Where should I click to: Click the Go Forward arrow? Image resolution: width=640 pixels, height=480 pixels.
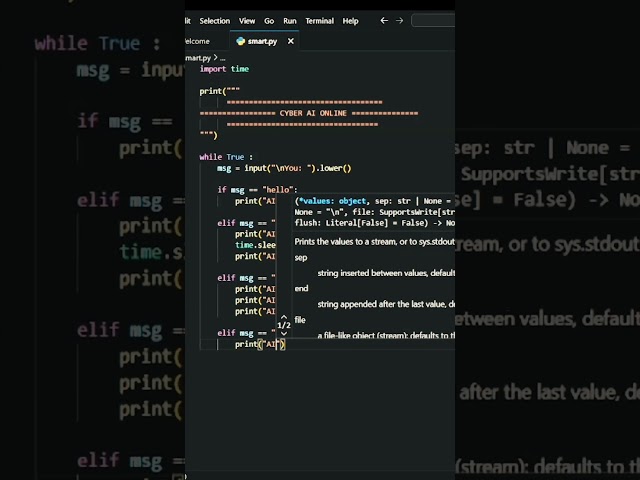(x=400, y=20)
